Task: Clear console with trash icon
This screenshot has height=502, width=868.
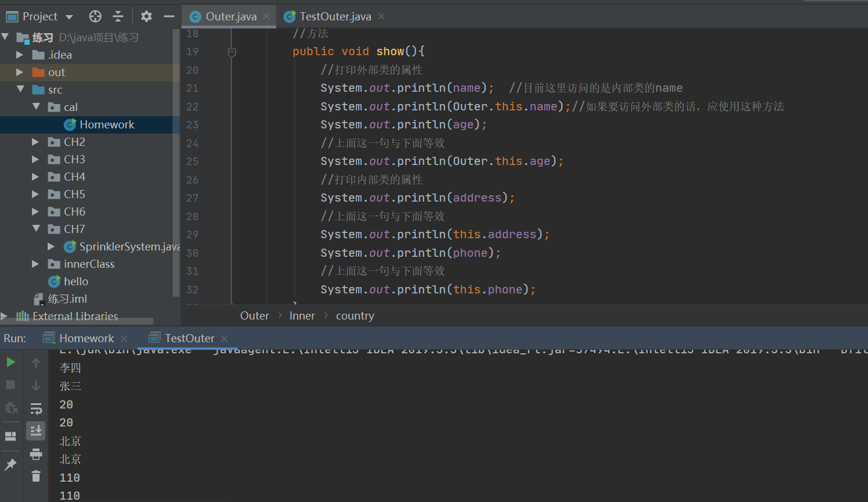Action: pyautogui.click(x=36, y=476)
